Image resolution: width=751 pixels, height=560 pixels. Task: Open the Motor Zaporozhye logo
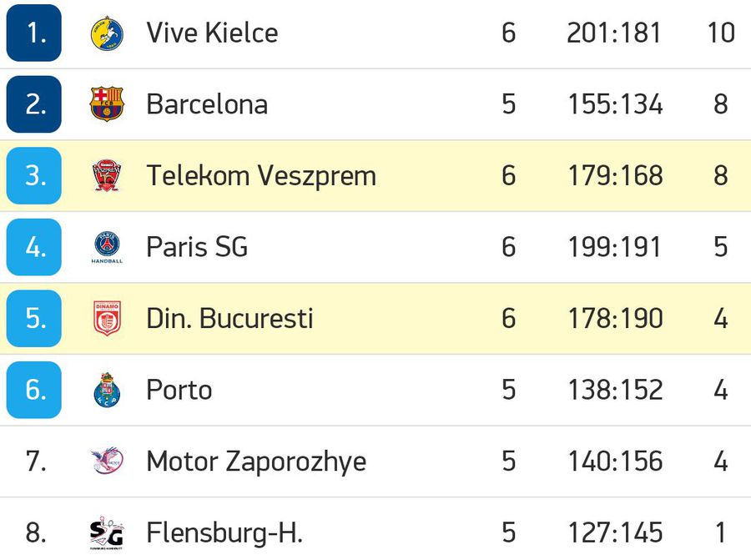coord(107,461)
